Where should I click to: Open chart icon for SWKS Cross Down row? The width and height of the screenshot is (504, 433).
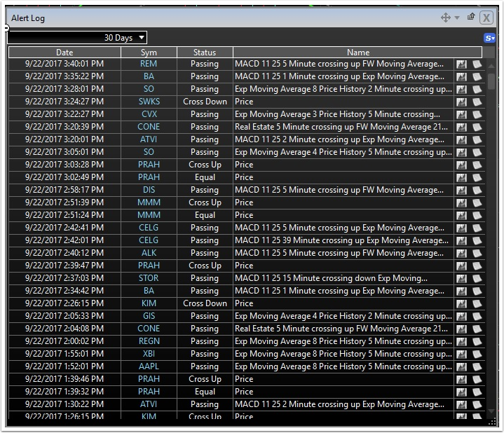tap(461, 102)
